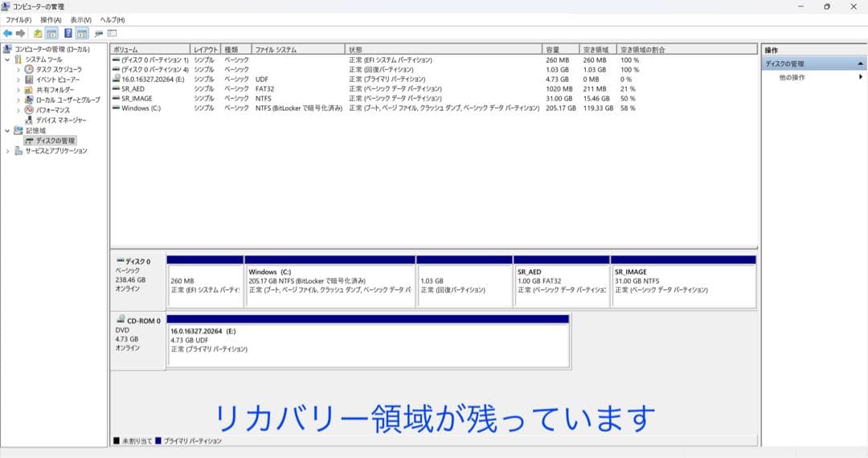Select the 260 MB EFI partition block
The width and height of the screenshot is (868, 458).
click(205, 282)
